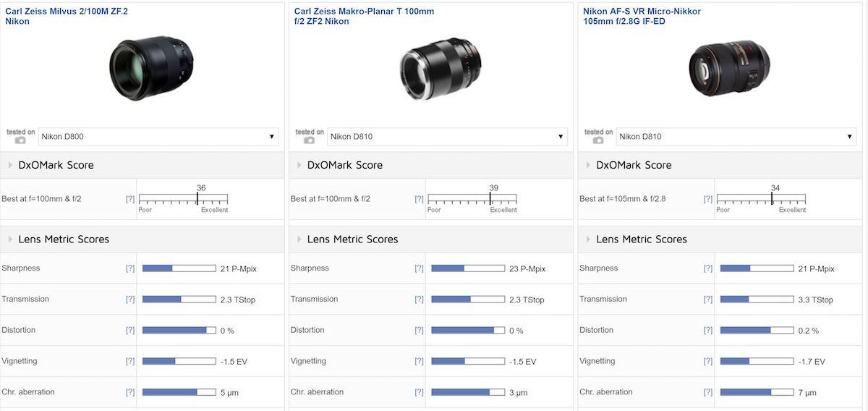Click the camera icon under Milvus lens
The height and width of the screenshot is (411, 868).
(20, 140)
